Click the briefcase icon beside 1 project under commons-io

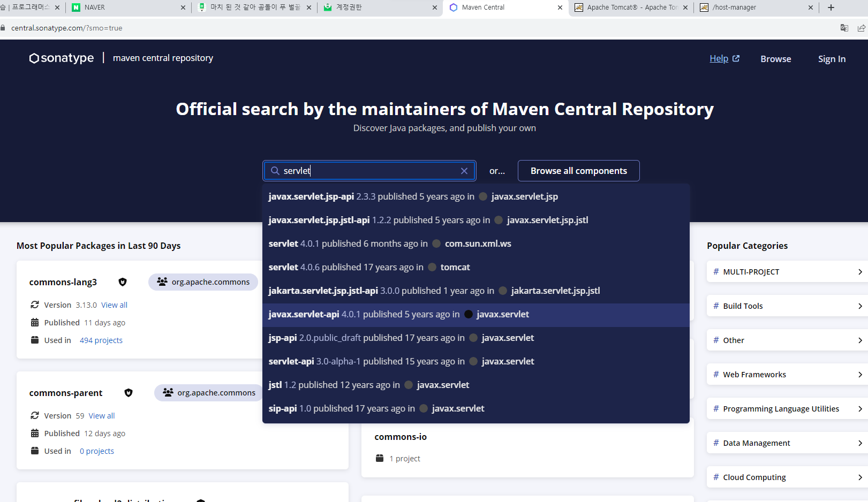[x=380, y=458]
